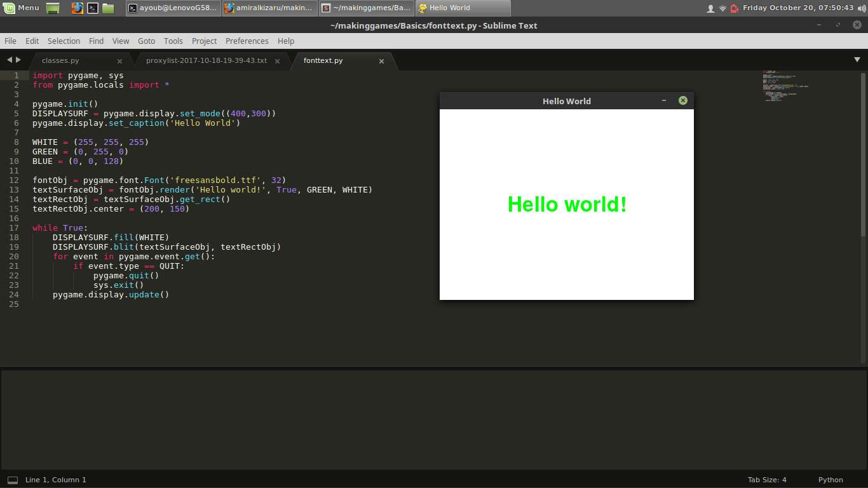Click the minimap code preview
The width and height of the screenshot is (868, 488).
785,86
